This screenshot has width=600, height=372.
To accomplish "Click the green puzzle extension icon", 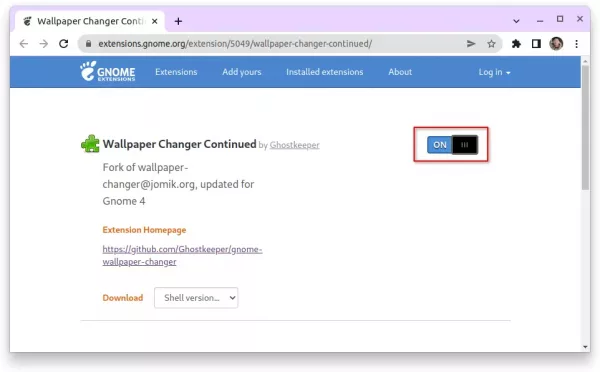I will (90, 144).
